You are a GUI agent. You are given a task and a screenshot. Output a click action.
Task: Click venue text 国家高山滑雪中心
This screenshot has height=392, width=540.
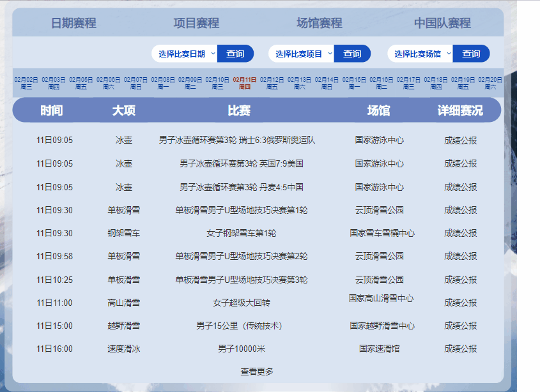[381, 298]
